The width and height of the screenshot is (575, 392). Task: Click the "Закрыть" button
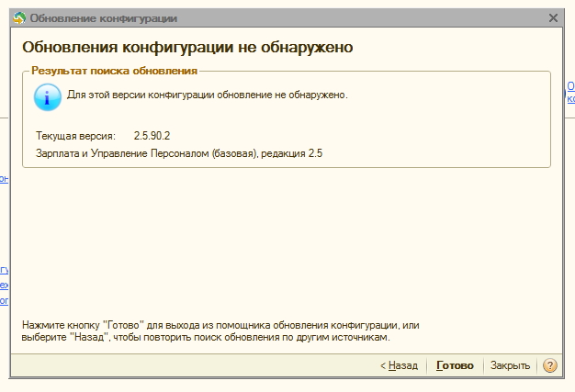[510, 365]
